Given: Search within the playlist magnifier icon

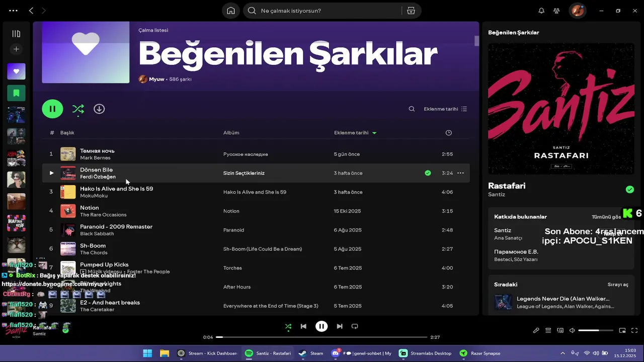Looking at the screenshot, I should [412, 109].
